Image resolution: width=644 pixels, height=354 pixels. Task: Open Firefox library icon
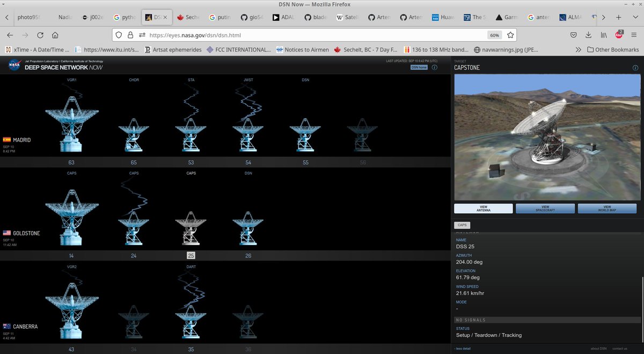tap(604, 35)
